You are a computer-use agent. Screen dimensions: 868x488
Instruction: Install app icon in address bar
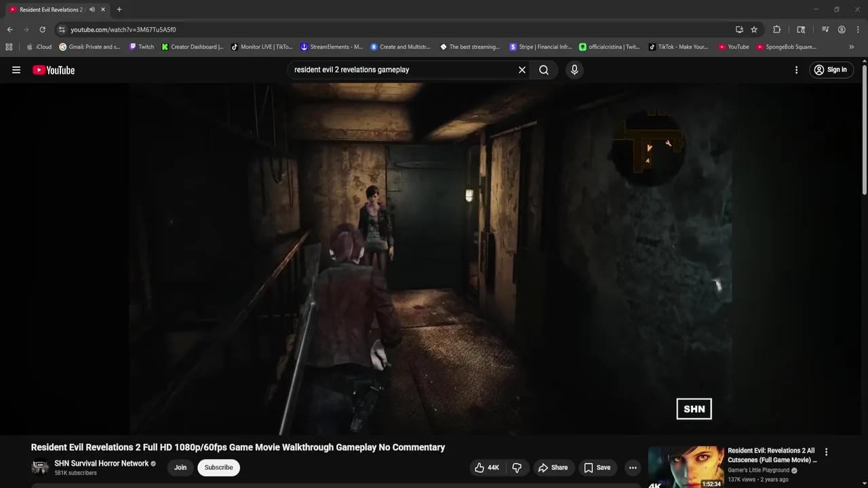point(739,30)
